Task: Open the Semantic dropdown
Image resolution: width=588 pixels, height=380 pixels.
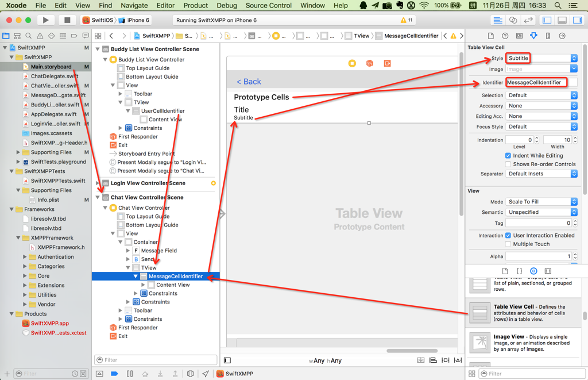Action: (541, 212)
